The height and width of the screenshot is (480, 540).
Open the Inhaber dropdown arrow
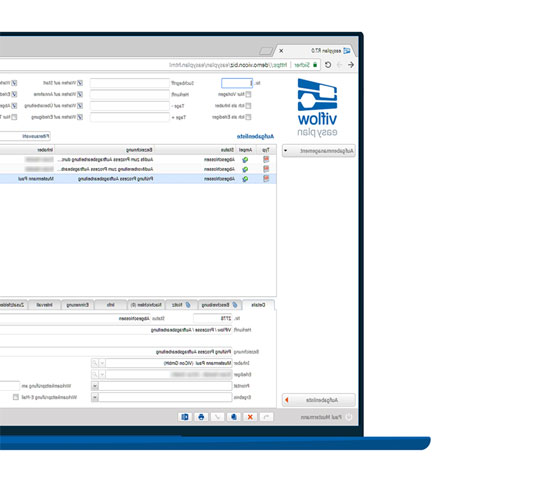click(x=102, y=363)
